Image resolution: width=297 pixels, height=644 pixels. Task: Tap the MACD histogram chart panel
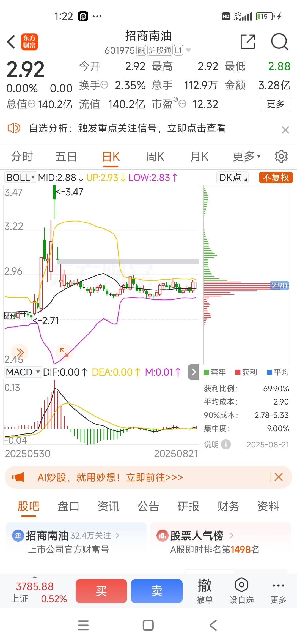coord(101,412)
